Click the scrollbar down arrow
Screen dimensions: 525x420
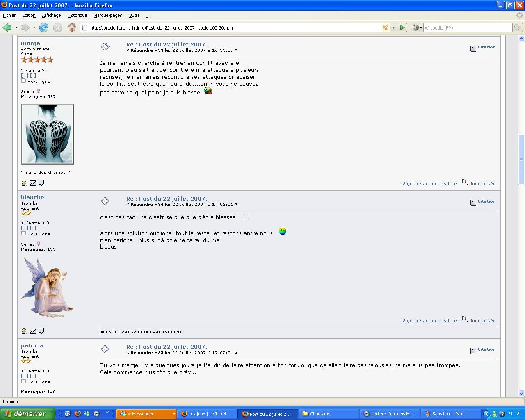click(522, 393)
